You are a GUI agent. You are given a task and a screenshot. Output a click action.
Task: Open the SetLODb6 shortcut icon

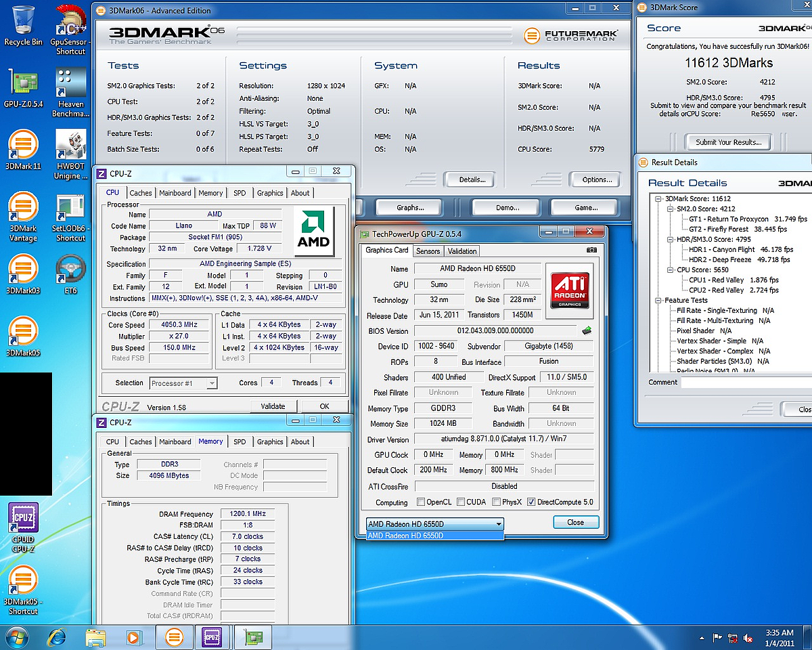(x=70, y=217)
